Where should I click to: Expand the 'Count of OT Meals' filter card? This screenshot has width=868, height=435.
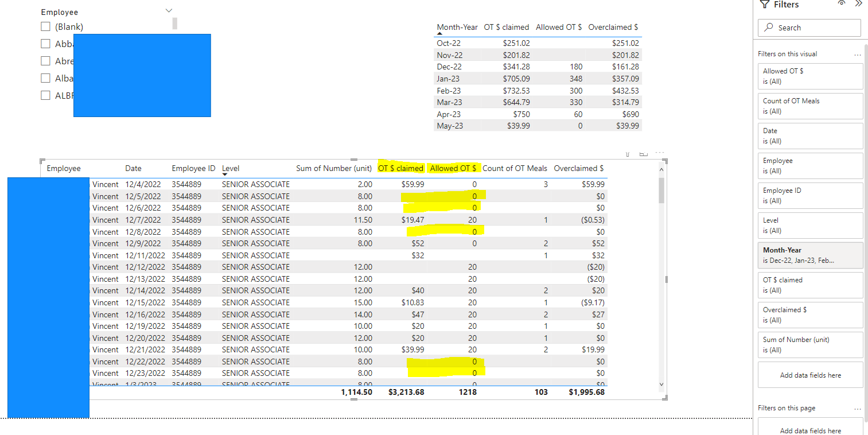point(810,106)
